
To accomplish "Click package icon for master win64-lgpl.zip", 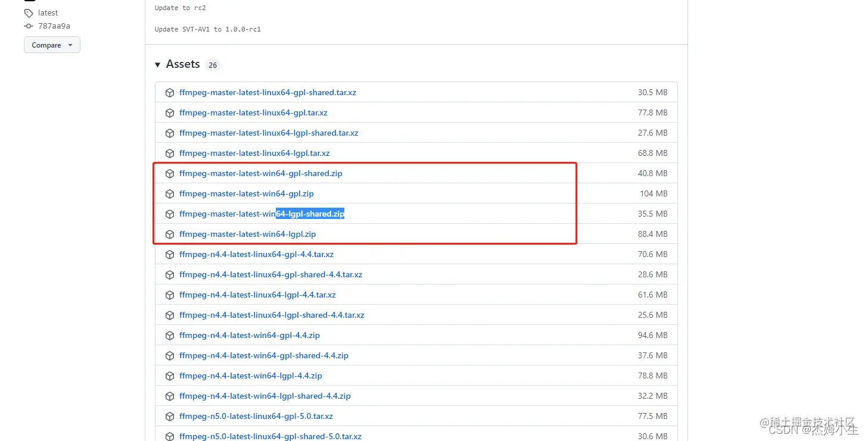I will [x=170, y=234].
